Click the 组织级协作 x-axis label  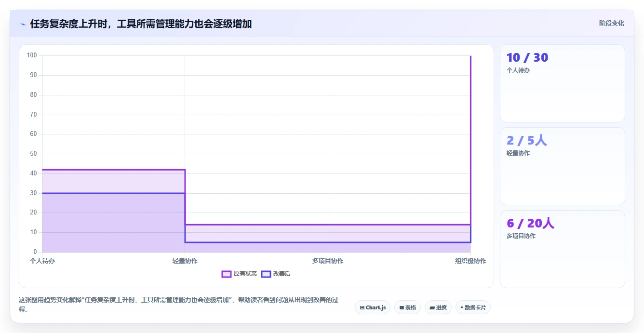point(470,261)
